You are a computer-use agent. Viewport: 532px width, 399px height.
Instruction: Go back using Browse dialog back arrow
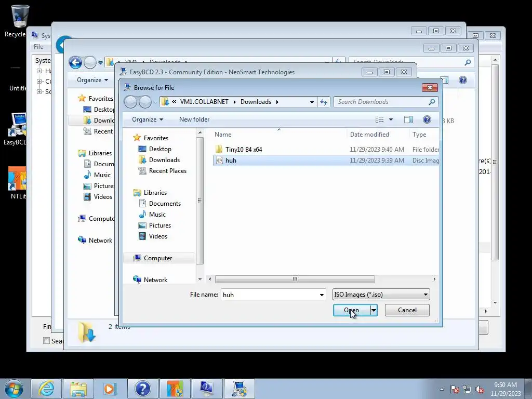coord(130,102)
